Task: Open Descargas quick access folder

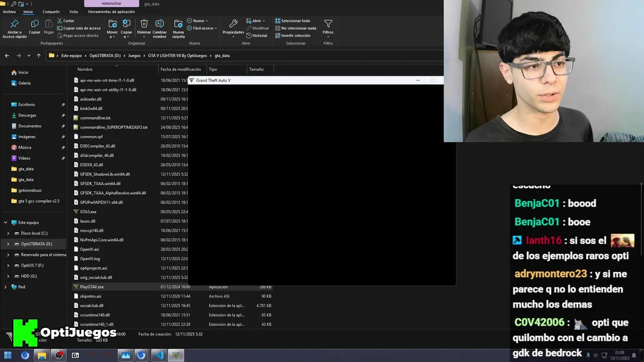Action: (27, 115)
